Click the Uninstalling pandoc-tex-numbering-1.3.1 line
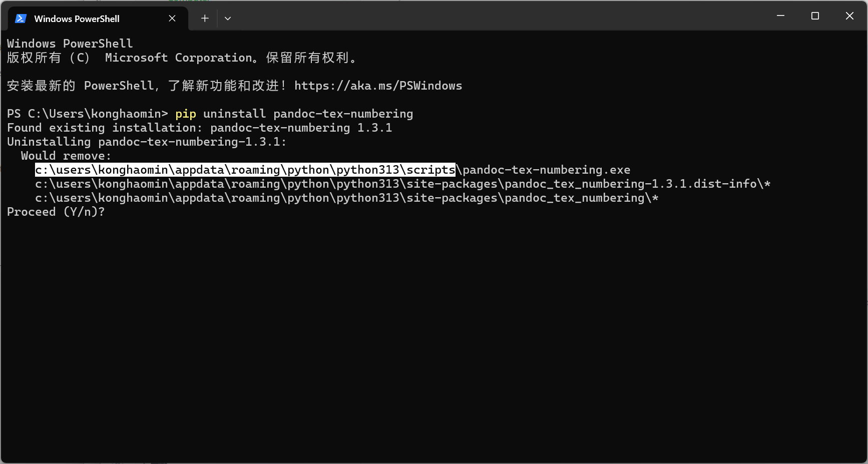Screen dimensions: 868x464 pyautogui.click(x=145, y=142)
